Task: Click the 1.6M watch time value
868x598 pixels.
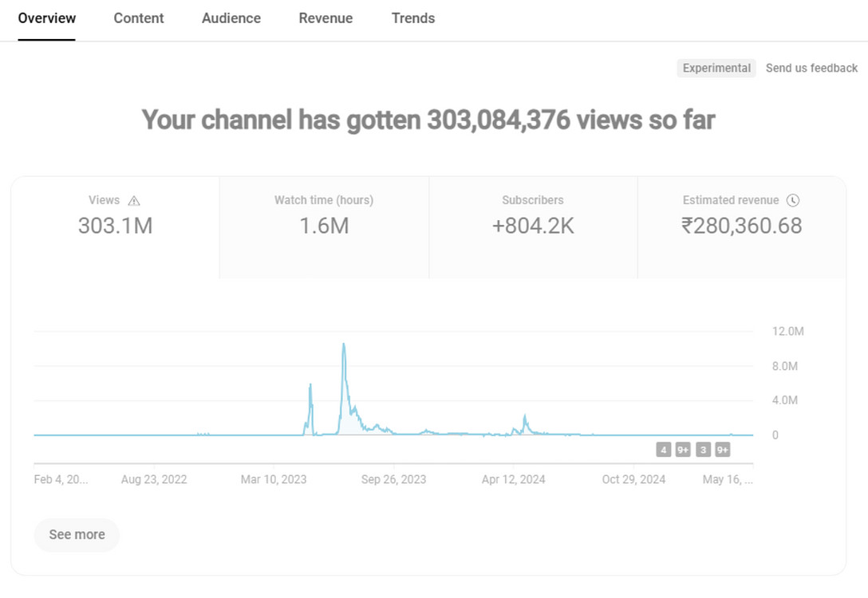Action: (324, 226)
